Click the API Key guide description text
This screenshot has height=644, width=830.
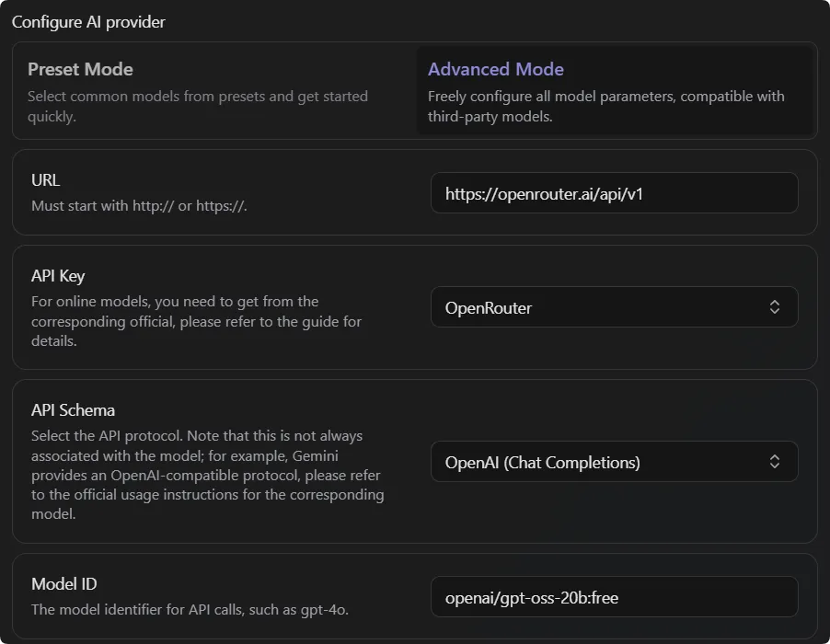click(x=196, y=321)
